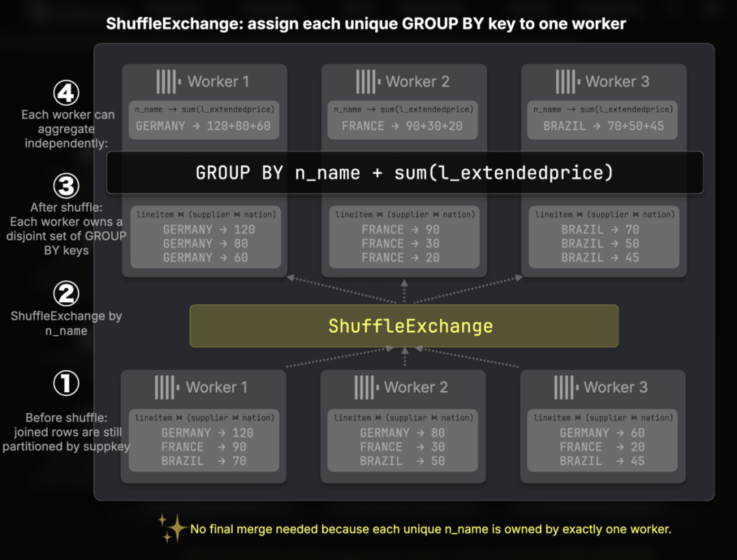The width and height of the screenshot is (737, 560).
Task: Click "FRANCE → 30" in top row Worker 2
Action: click(401, 244)
